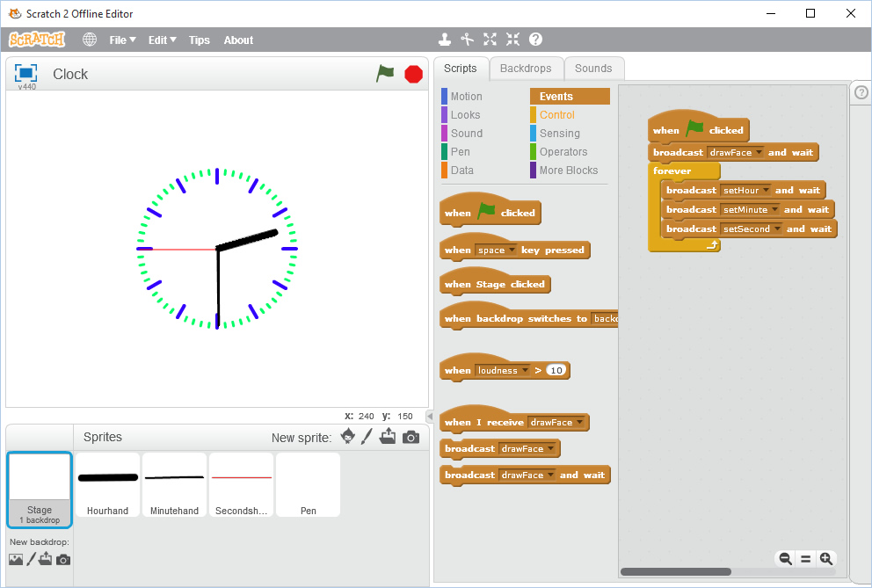Viewport: 872px width, 588px height.
Task: Select the Grow sprite tool
Action: [x=490, y=40]
